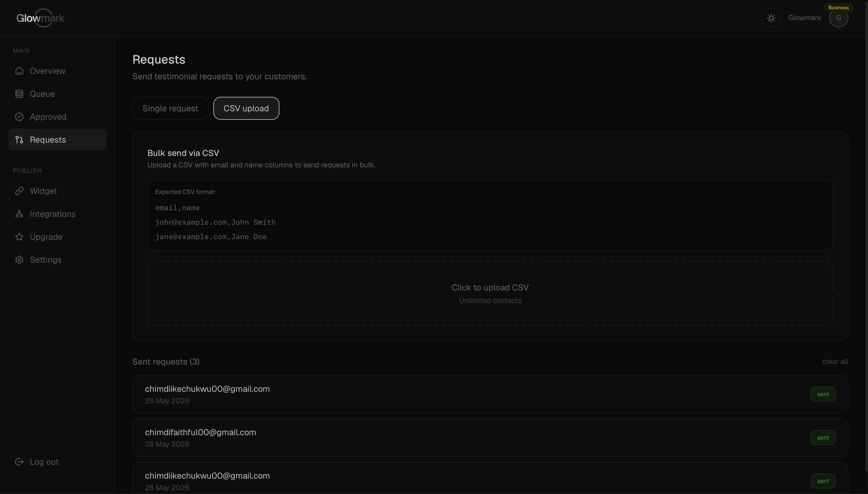Click the Glowmark logo
Viewport: 868px width, 494px height.
[x=40, y=18]
